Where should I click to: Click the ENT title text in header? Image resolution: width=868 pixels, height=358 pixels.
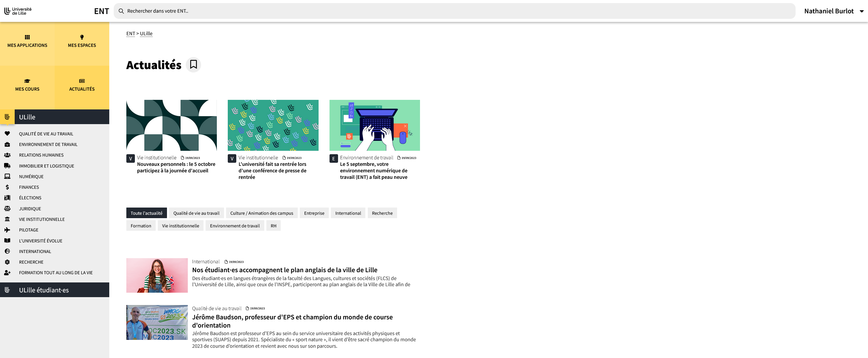click(x=101, y=11)
